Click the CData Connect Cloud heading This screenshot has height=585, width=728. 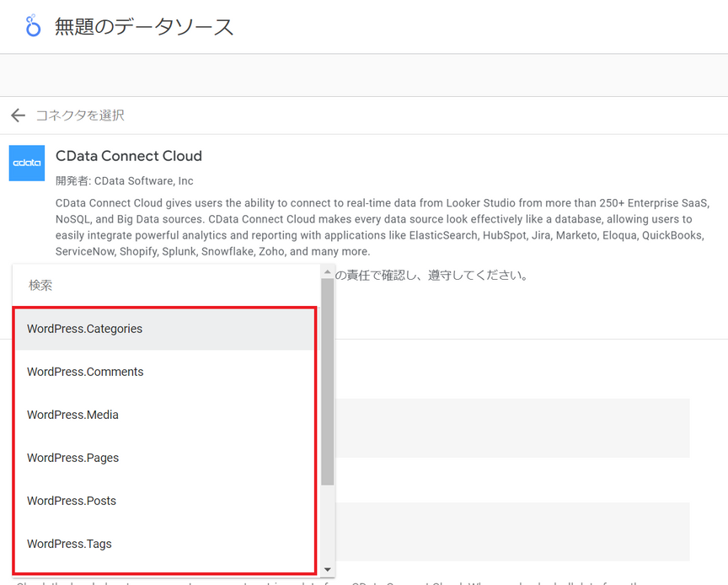(129, 156)
